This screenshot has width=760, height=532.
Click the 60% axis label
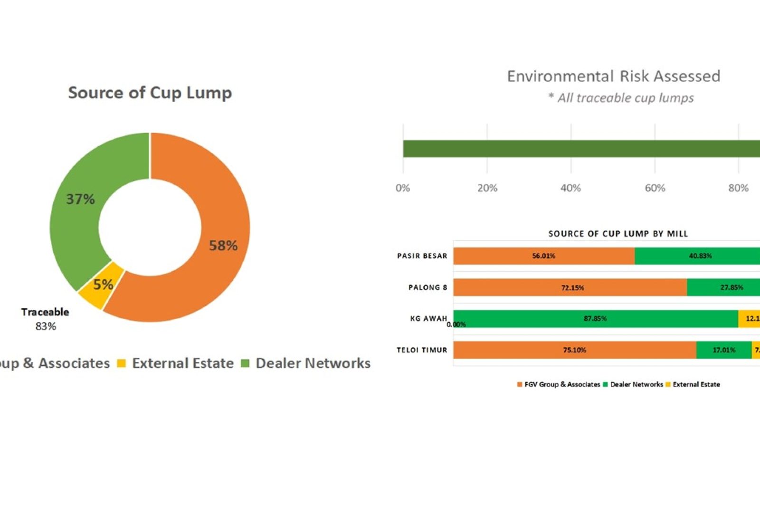655,188
